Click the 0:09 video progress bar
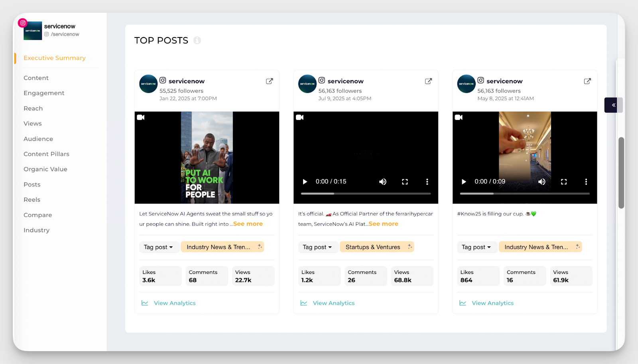The width and height of the screenshot is (638, 364). point(524,194)
